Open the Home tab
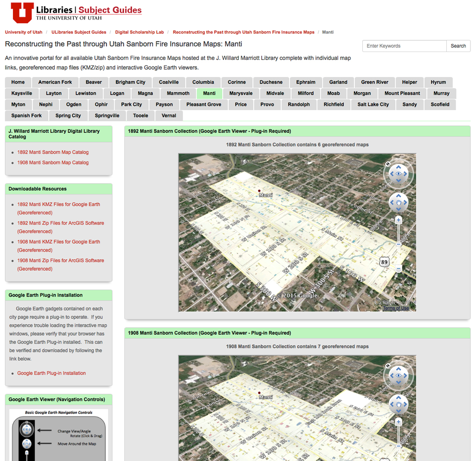Image resolution: width=476 pixels, height=461 pixels. [18, 82]
